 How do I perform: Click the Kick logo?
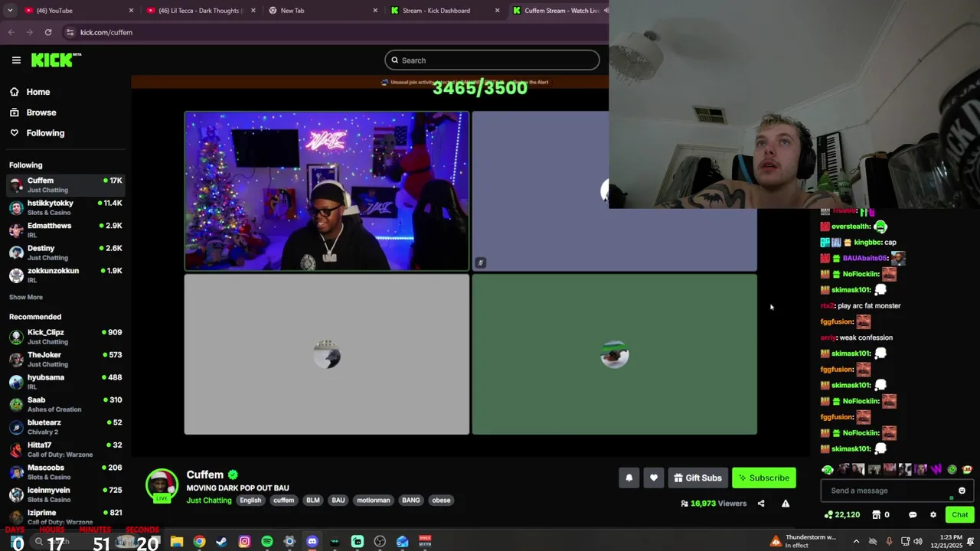point(56,60)
